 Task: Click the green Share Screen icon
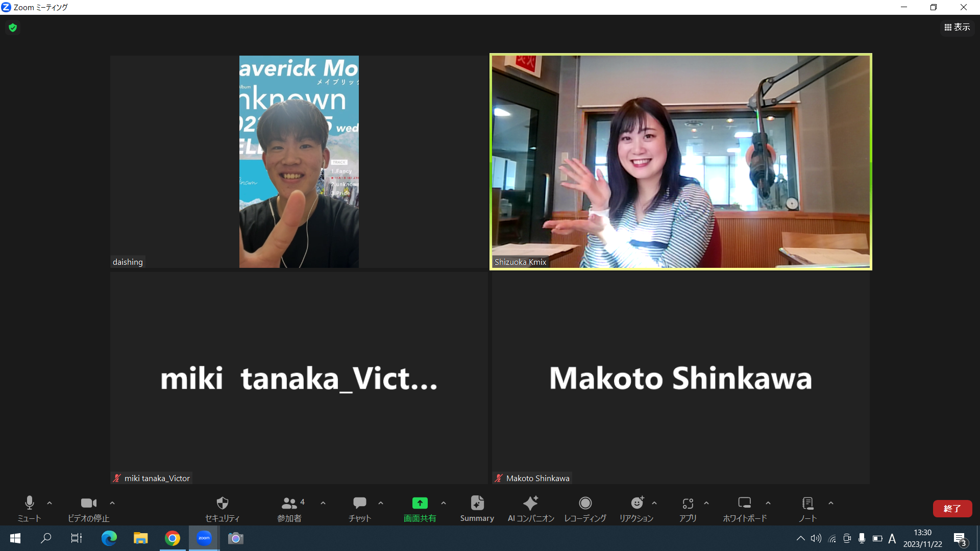(x=420, y=504)
